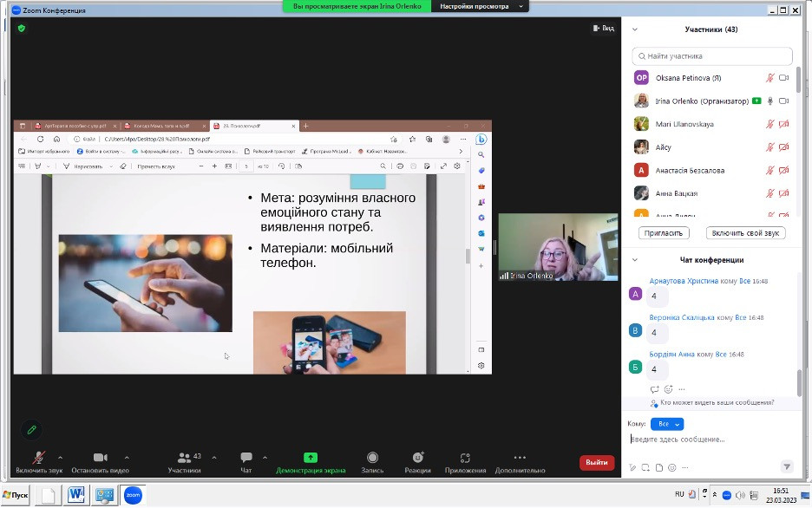Click the Zoom icon in the taskbar
812x508 pixels.
click(133, 495)
